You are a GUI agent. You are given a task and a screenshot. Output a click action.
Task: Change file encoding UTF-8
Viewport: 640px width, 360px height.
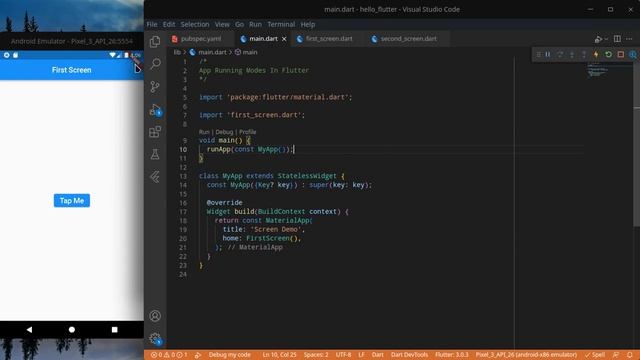coord(343,355)
